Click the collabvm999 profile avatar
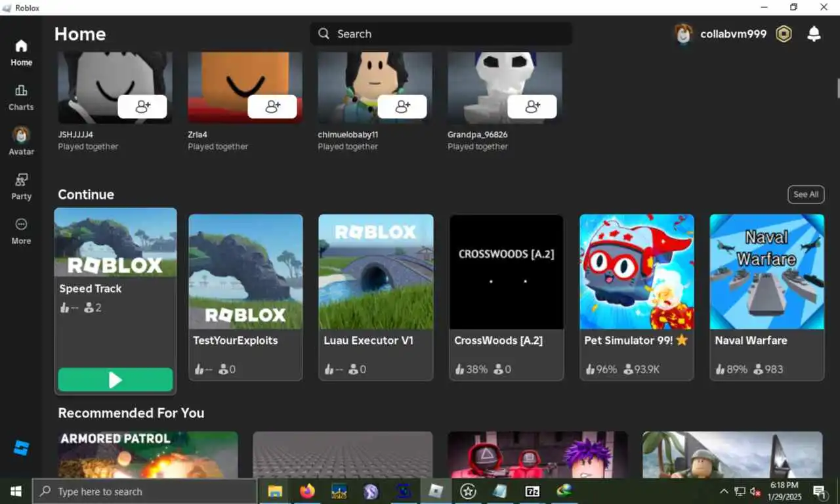Image resolution: width=840 pixels, height=504 pixels. coord(683,34)
